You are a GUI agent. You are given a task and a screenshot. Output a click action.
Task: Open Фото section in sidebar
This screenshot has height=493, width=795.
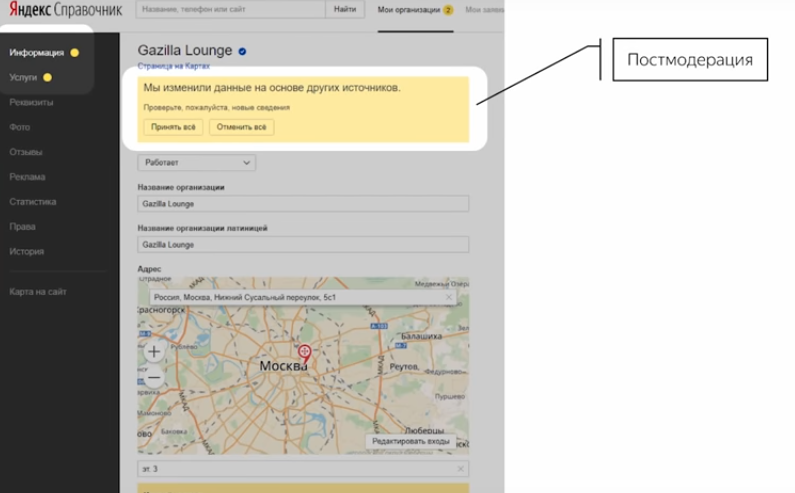(19, 127)
